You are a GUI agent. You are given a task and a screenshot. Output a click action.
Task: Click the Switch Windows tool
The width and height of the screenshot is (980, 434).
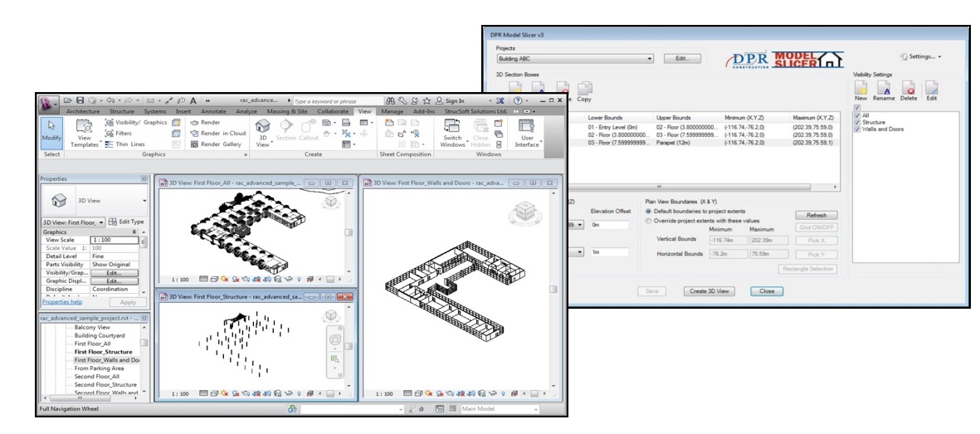tap(452, 133)
